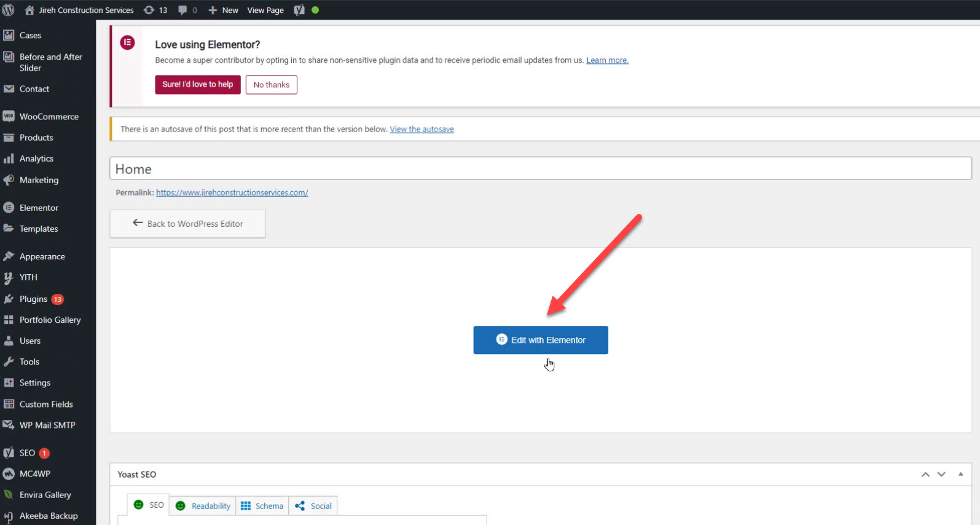The width and height of the screenshot is (980, 525).
Task: Move Yoast SEO panel down
Action: click(941, 475)
